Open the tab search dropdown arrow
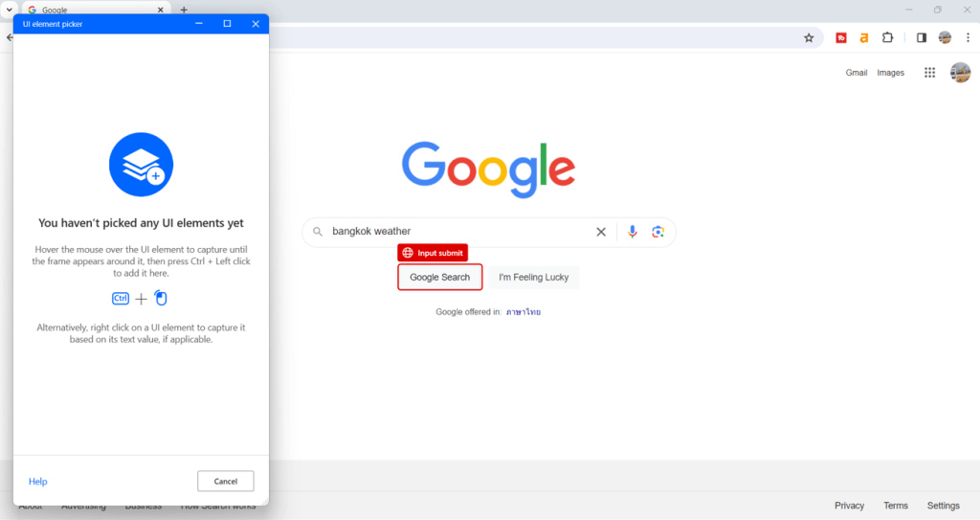Viewport: 980px width, 520px height. coord(9,10)
